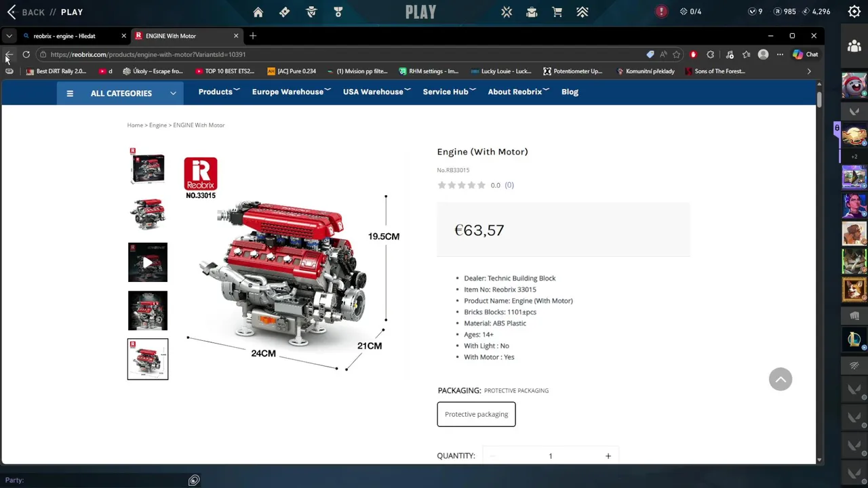The image size is (868, 488).
Task: Go to Home in the breadcrumb
Action: coord(135,125)
